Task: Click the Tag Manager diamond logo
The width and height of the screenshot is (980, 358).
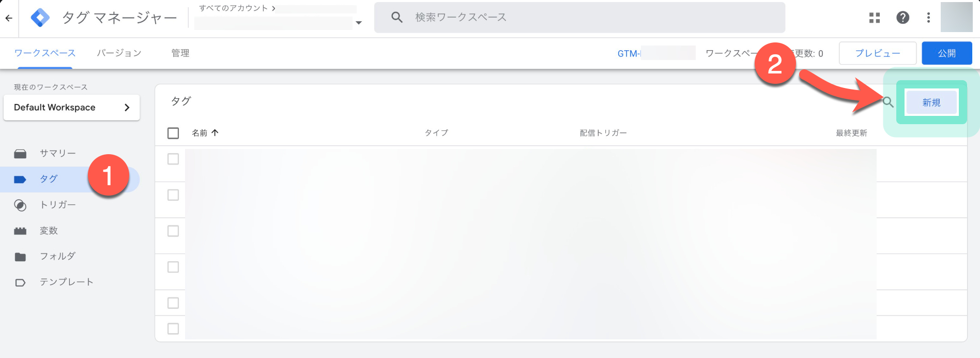Action: coord(40,17)
